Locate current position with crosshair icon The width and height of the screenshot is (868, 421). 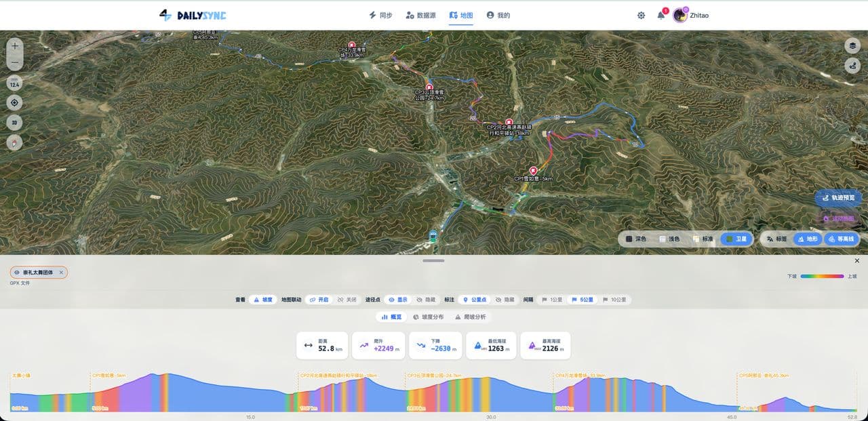point(15,103)
